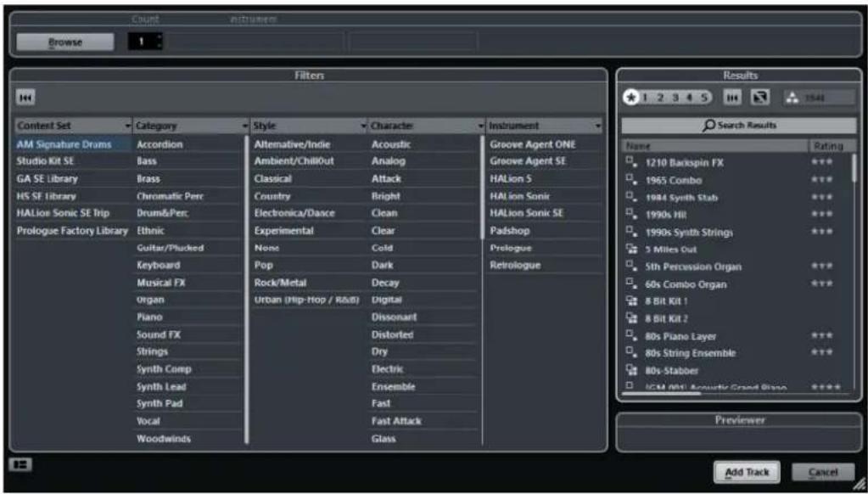Image resolution: width=868 pixels, height=494 pixels.
Task: Click the Results reset filter icon
Action: 732,98
